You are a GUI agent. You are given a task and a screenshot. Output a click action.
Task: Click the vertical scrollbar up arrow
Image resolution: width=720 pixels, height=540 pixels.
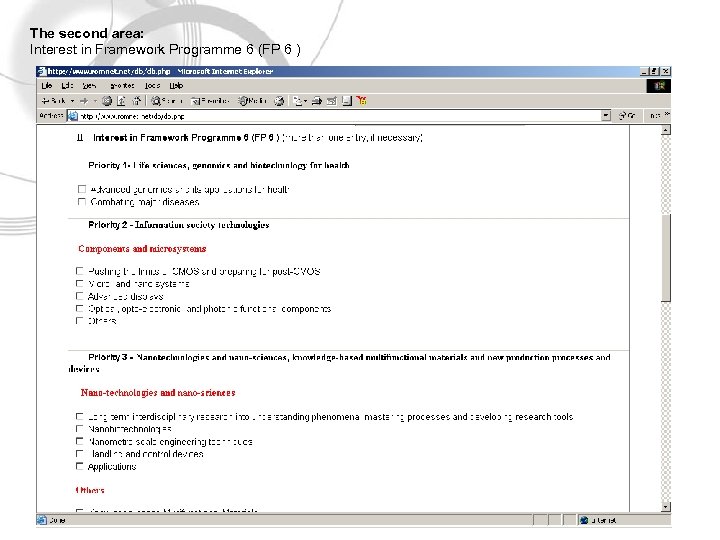[666, 130]
